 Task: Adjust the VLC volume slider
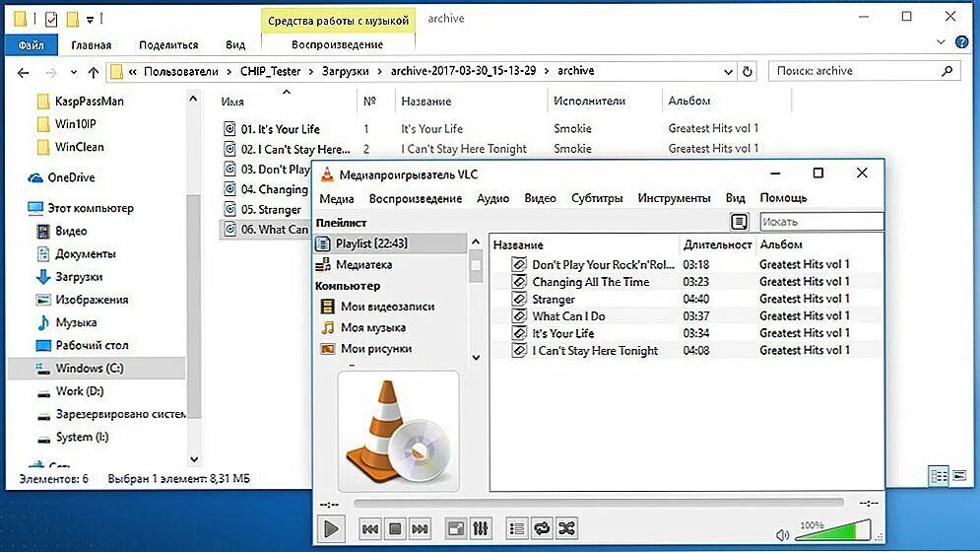click(832, 531)
